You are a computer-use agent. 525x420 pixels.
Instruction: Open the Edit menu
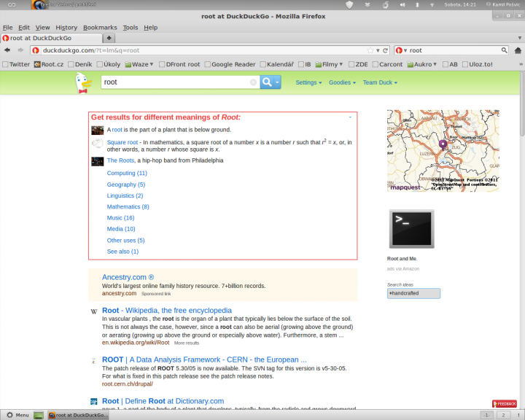tap(24, 28)
